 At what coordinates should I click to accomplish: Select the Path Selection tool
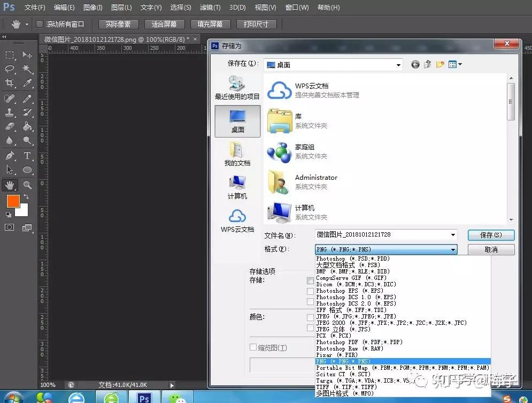tap(10, 170)
